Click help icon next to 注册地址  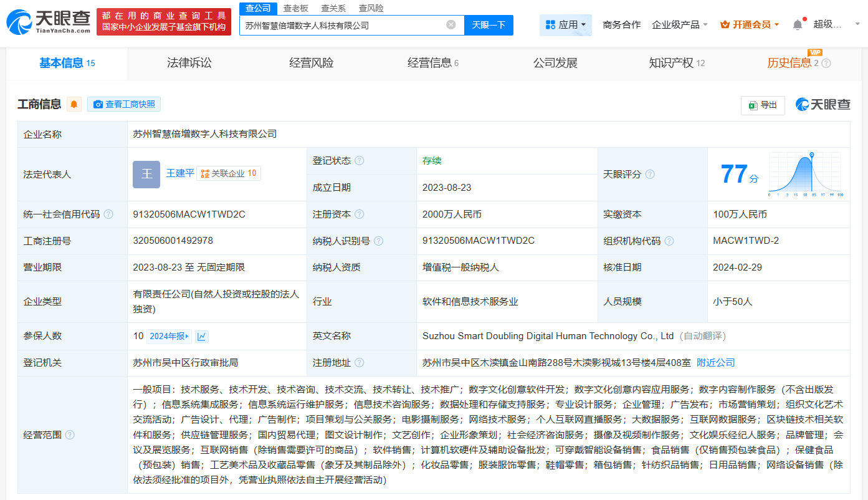click(x=359, y=363)
